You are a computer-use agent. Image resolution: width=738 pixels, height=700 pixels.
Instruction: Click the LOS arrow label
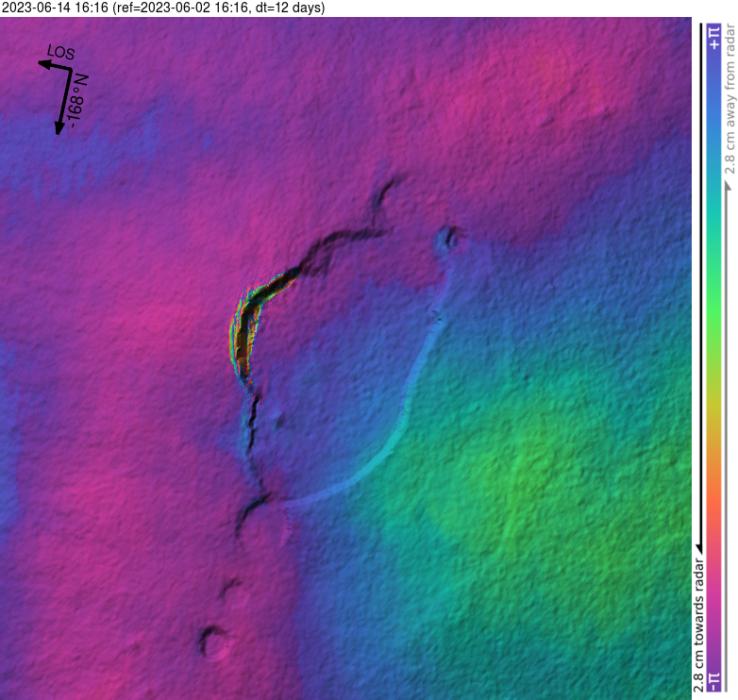[x=60, y=52]
